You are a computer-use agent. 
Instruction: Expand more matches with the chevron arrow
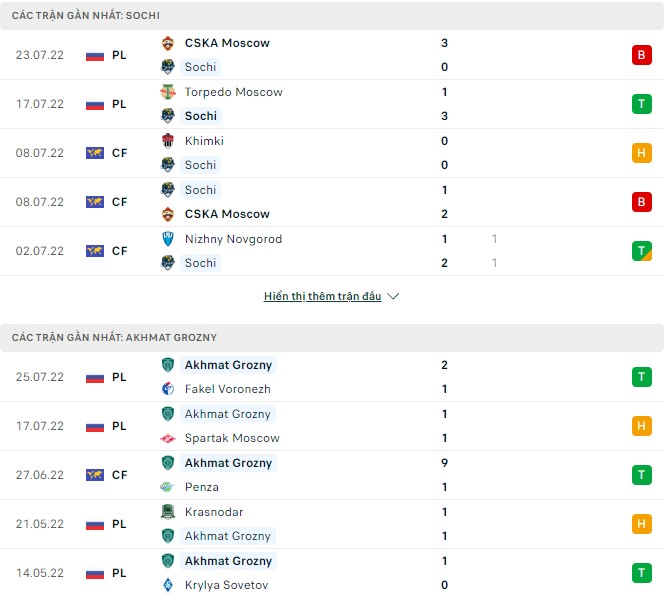(393, 297)
